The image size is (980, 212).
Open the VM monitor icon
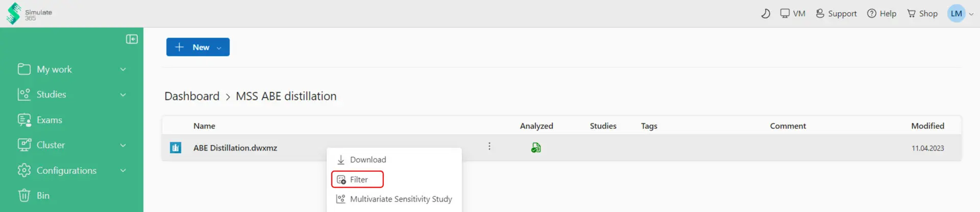pos(785,14)
